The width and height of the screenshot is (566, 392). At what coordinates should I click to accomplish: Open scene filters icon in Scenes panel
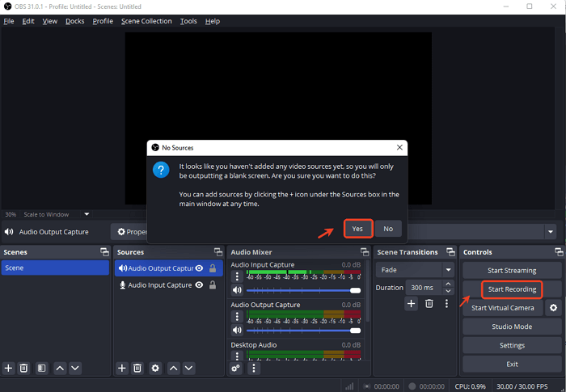point(41,369)
